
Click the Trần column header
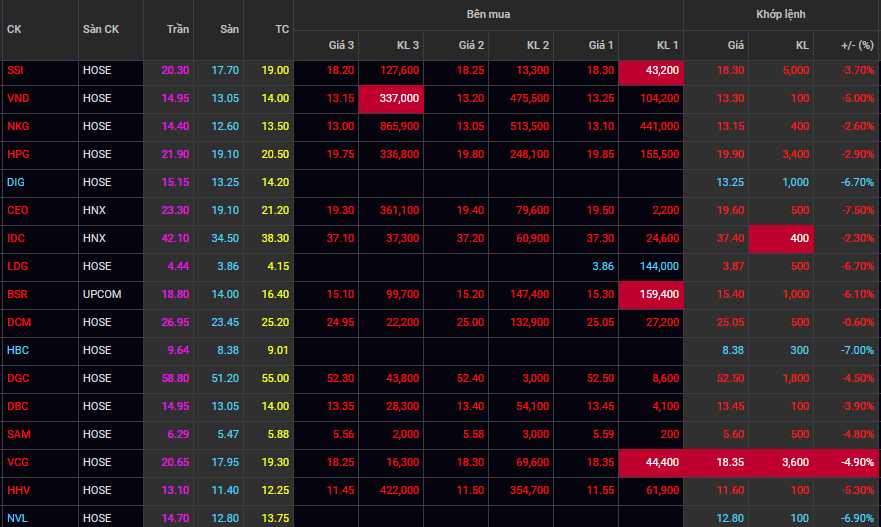tap(178, 29)
